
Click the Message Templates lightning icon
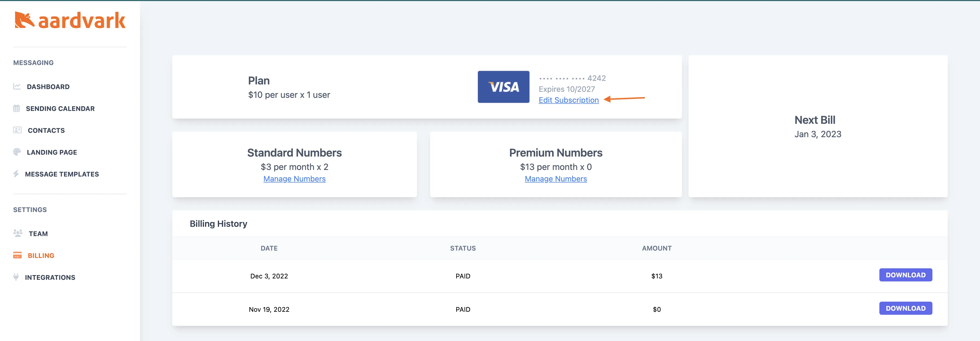click(17, 174)
